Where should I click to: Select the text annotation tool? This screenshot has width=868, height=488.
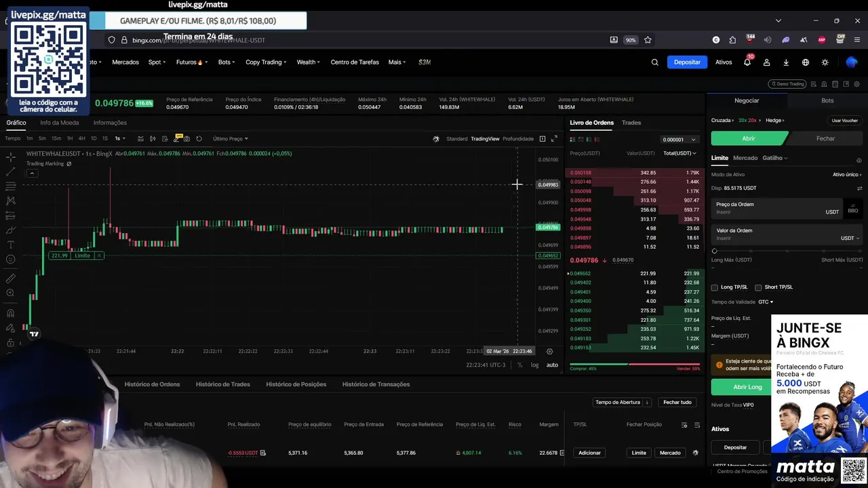tap(11, 245)
